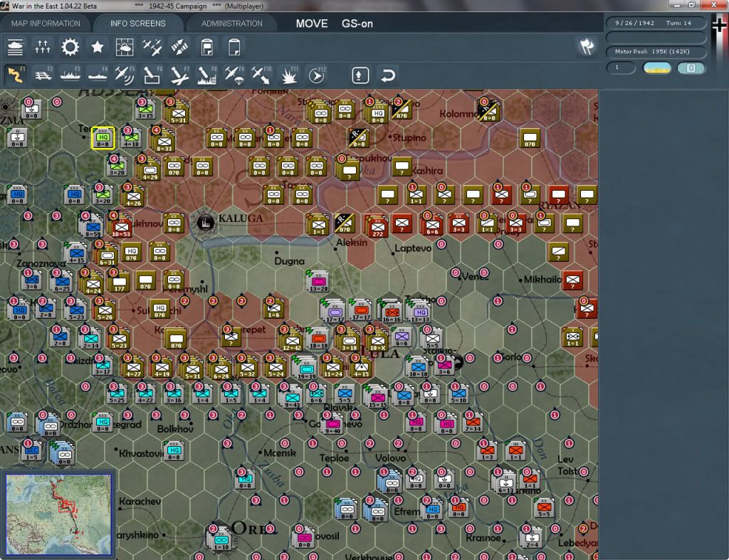Screen dimensions: 729x560
Task: Click the opposing striped arrows icon
Action: [179, 47]
